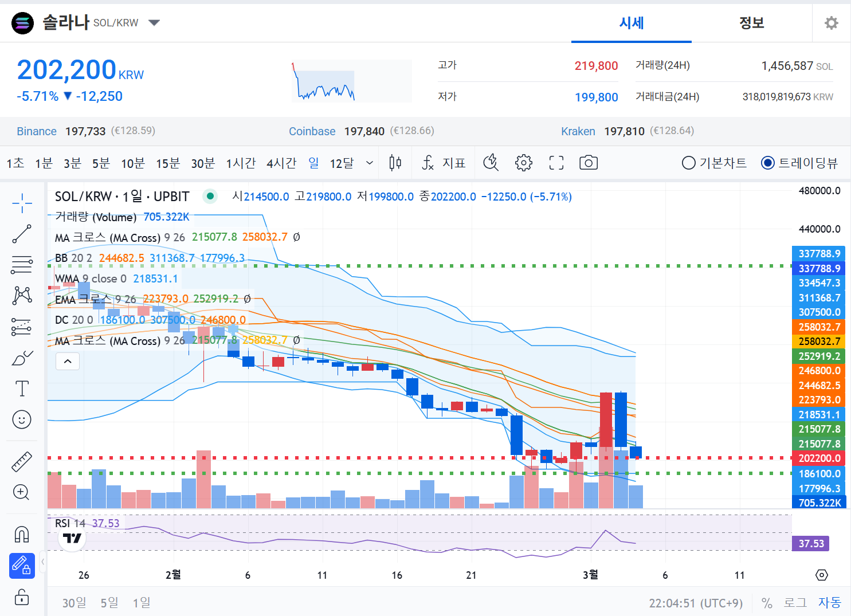Click the mini price sparkline chart
Screen dimensions: 851x616
click(352, 81)
